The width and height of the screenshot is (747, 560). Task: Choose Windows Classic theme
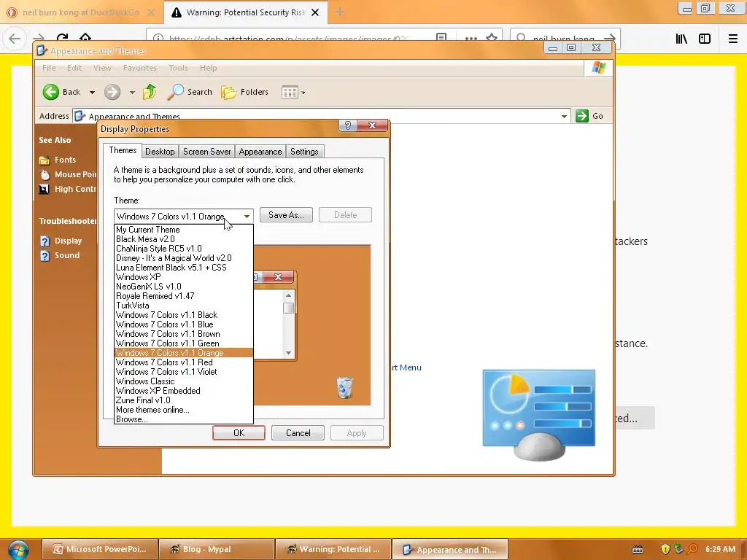(x=184, y=381)
